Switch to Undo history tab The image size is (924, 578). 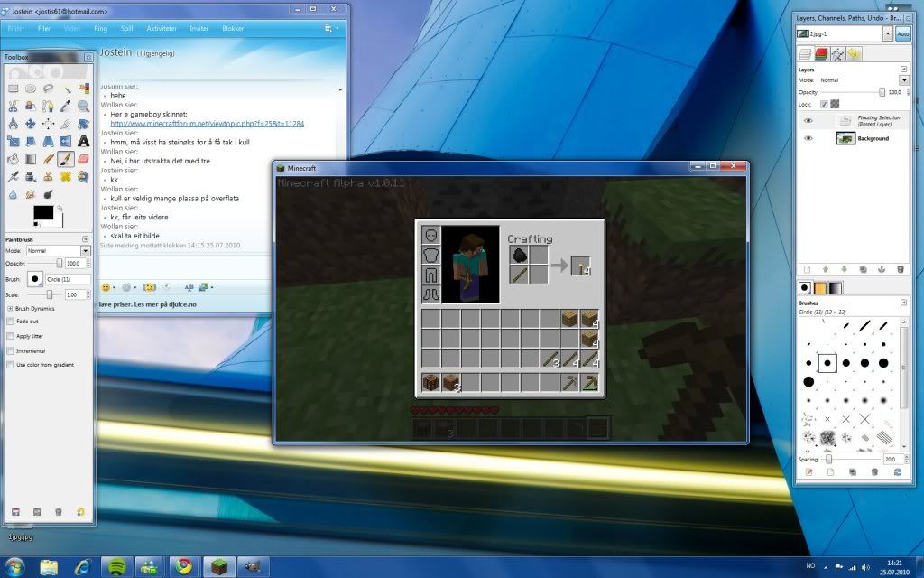[x=854, y=54]
